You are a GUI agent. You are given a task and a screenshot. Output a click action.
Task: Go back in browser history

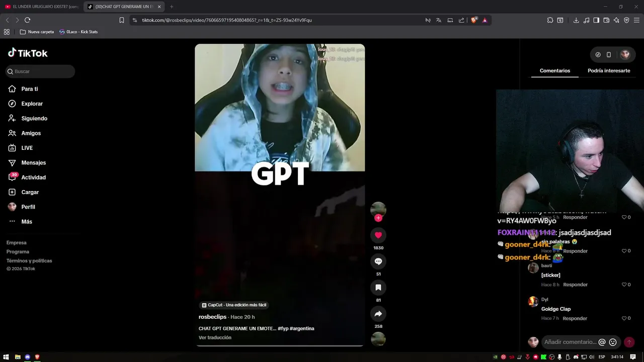(7, 20)
